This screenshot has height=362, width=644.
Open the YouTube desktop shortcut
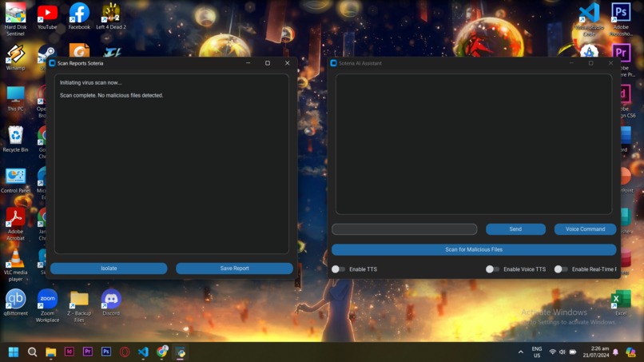point(47,17)
